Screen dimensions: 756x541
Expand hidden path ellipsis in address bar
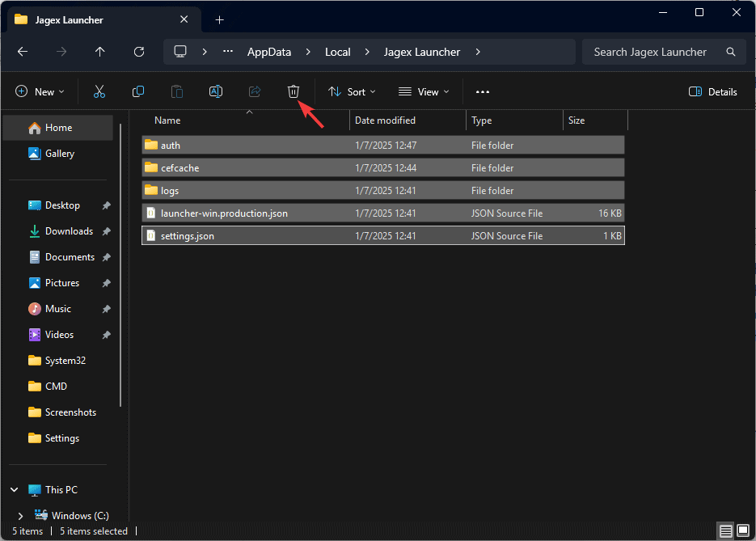point(228,52)
